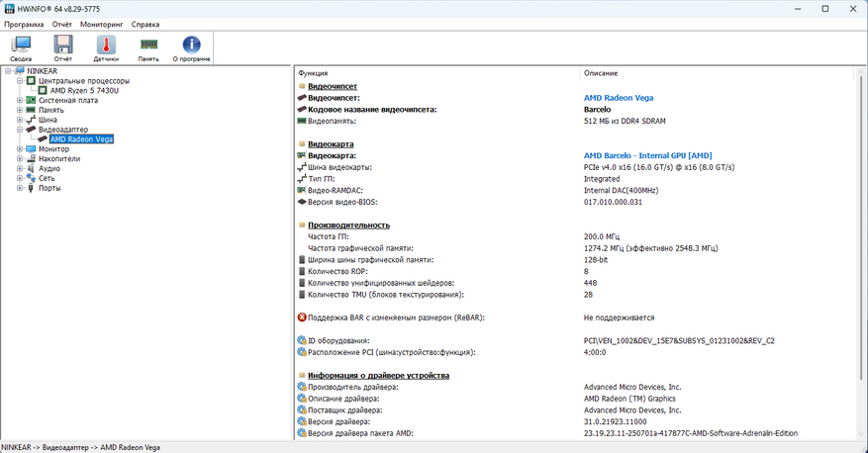Click the details panel vertical scrollbar
The height and width of the screenshot is (453, 868).
tap(861, 226)
